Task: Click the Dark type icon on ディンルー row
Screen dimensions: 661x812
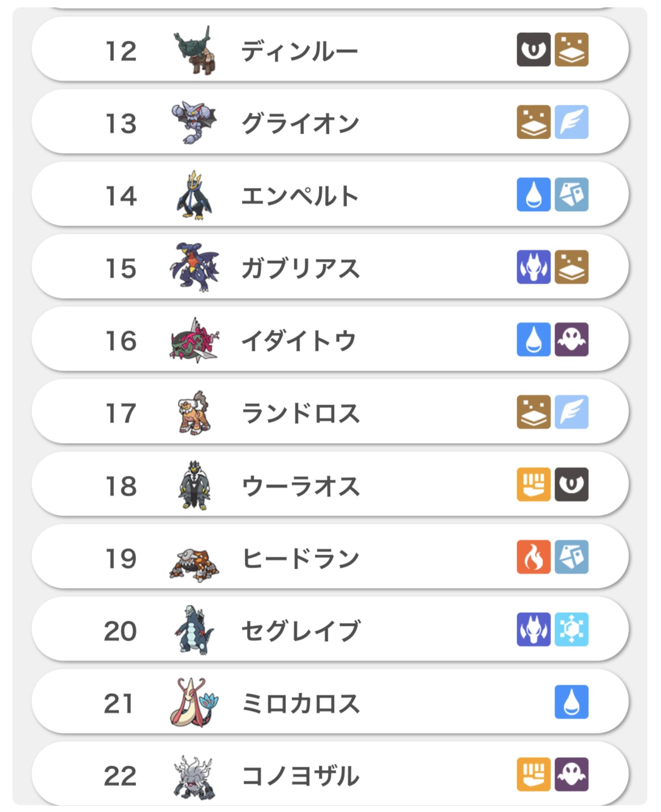Action: tap(533, 50)
